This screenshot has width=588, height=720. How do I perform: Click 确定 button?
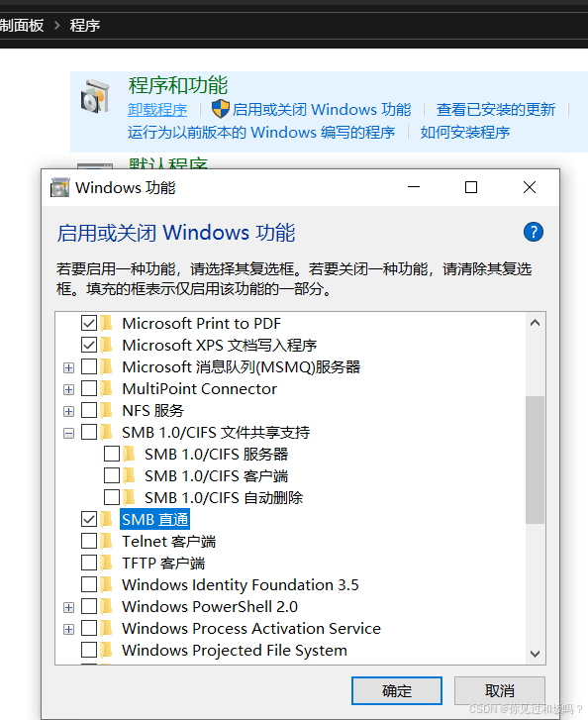point(397,690)
